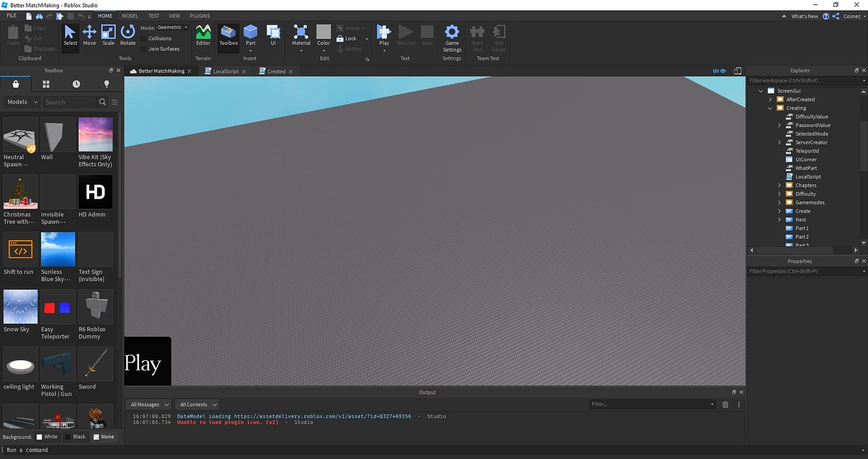The height and width of the screenshot is (459, 868).
Task: Open the Models category dropdown
Action: pyautogui.click(x=22, y=102)
